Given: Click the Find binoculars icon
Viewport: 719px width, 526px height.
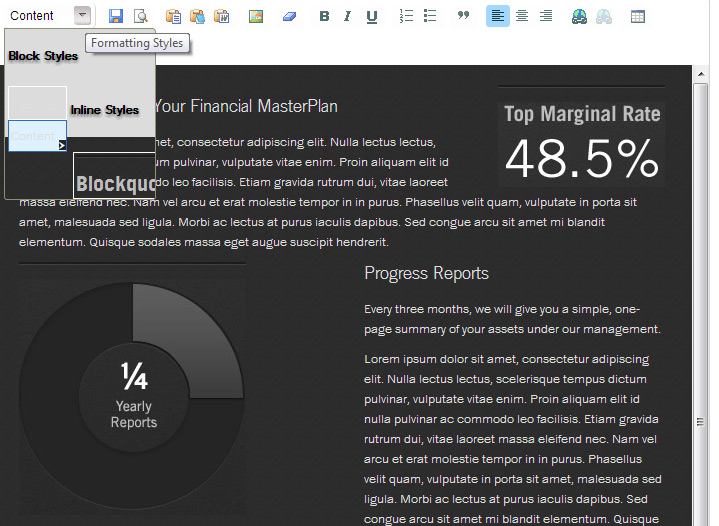Looking at the screenshot, I should (579, 16).
